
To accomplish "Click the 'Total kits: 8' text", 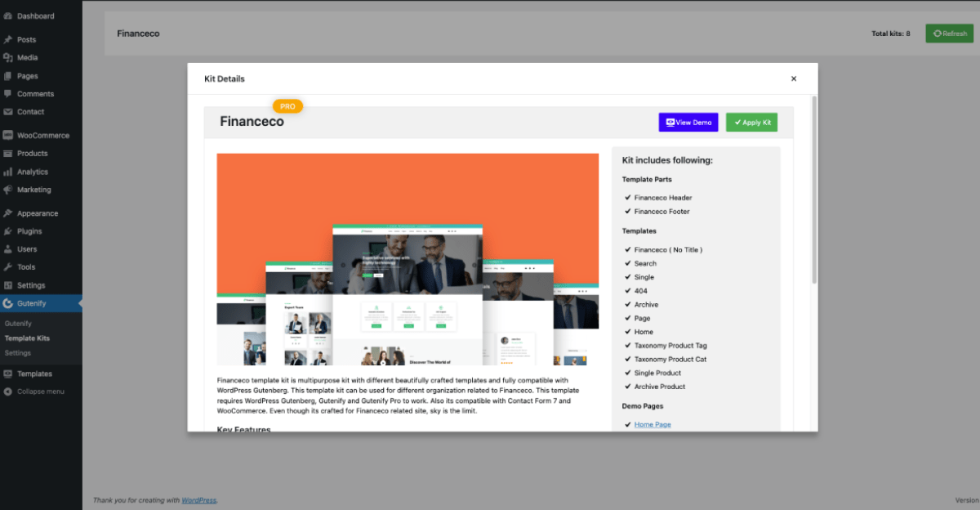I will tap(891, 34).
